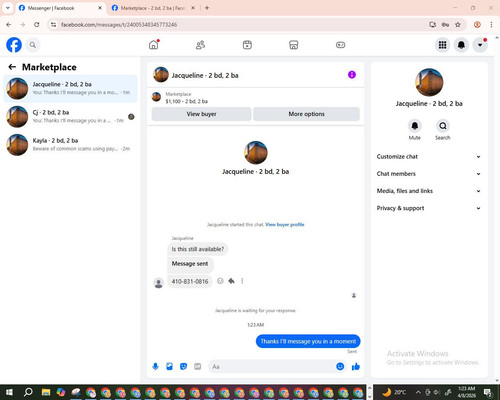The height and width of the screenshot is (400, 500).
Task: Open more actions for 410-831-0816 message
Action: [x=242, y=281]
